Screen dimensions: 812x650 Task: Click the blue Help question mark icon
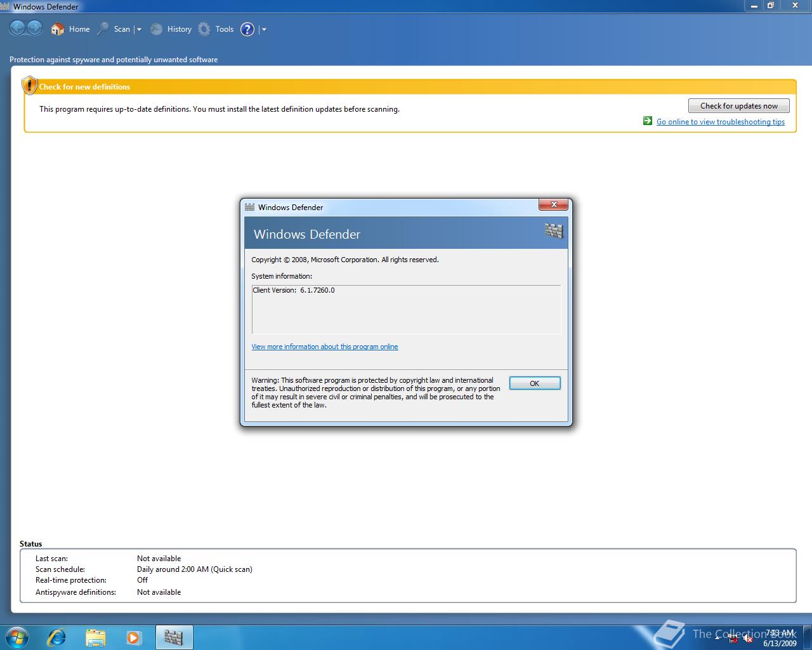point(247,29)
